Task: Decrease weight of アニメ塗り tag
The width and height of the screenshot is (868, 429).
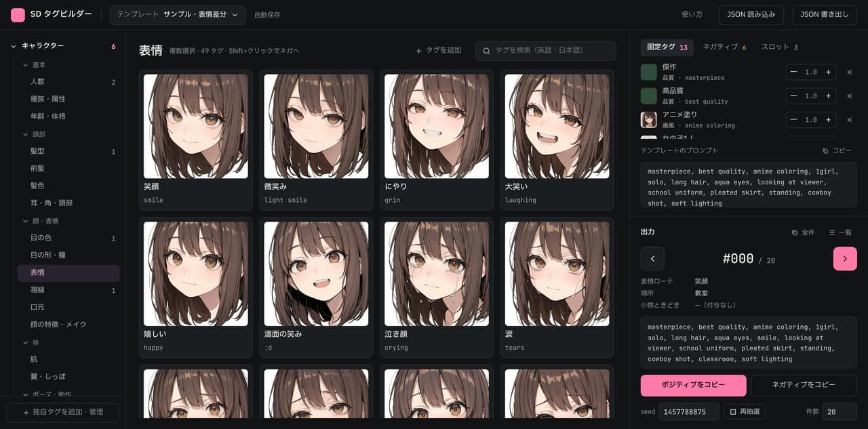Action: [793, 120]
